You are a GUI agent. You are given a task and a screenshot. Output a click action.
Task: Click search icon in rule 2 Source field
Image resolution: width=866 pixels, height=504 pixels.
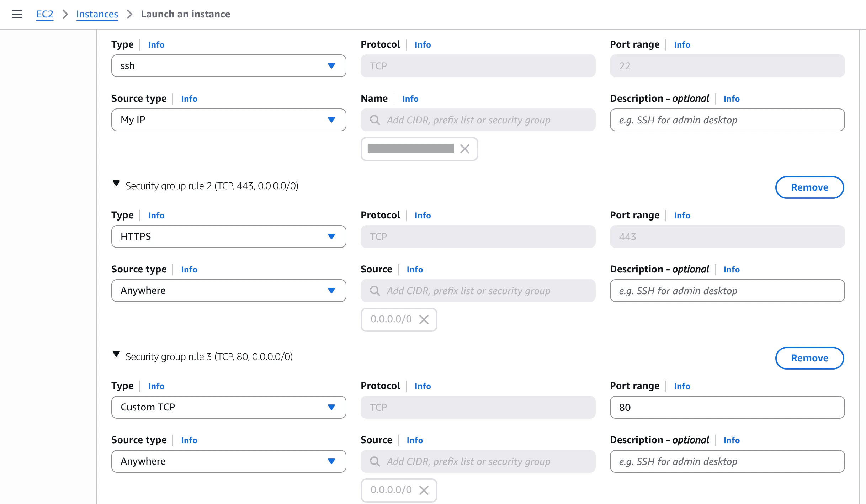(x=375, y=291)
